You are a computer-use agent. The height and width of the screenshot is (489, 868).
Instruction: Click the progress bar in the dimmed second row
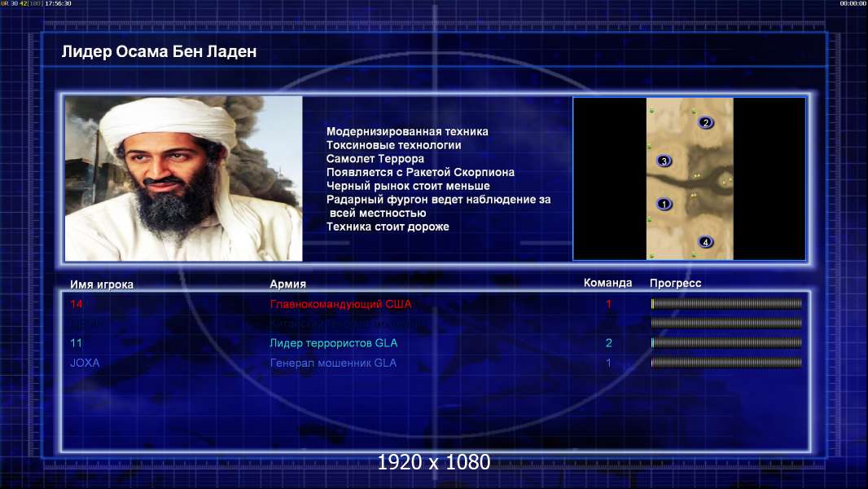coord(726,322)
